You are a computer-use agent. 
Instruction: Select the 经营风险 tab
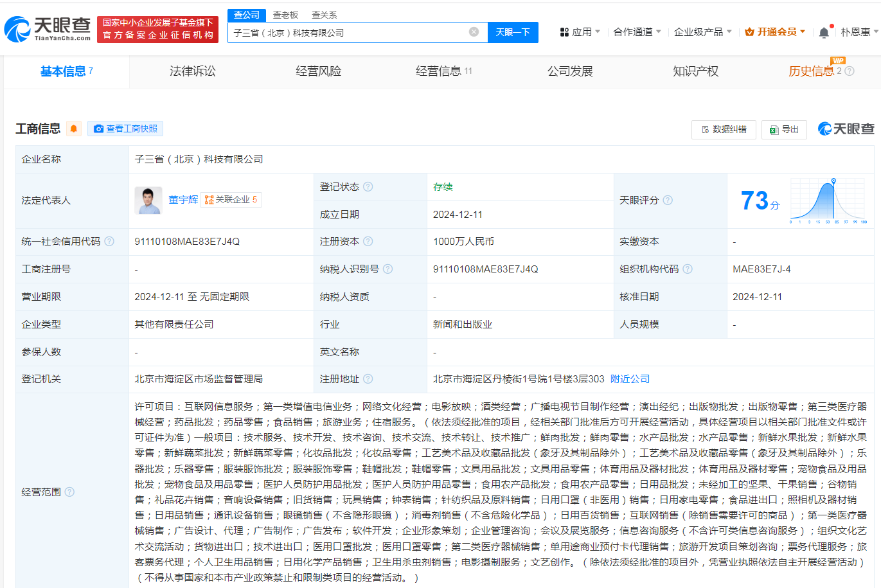[318, 71]
